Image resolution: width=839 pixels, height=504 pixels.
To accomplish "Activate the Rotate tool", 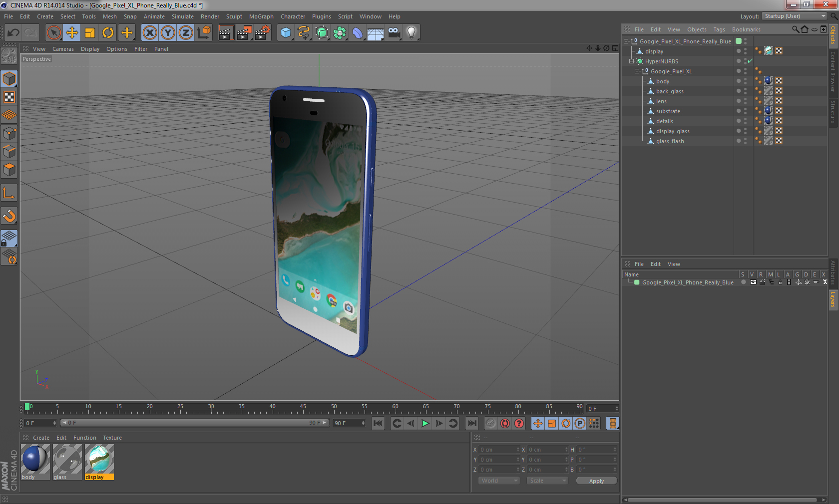I will [x=108, y=33].
